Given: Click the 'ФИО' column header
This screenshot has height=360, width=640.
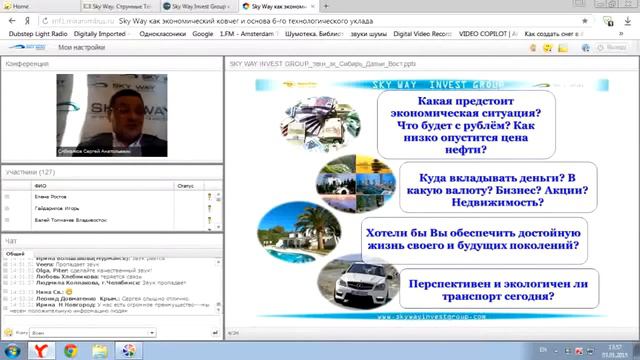Looking at the screenshot, I should tap(103, 186).
